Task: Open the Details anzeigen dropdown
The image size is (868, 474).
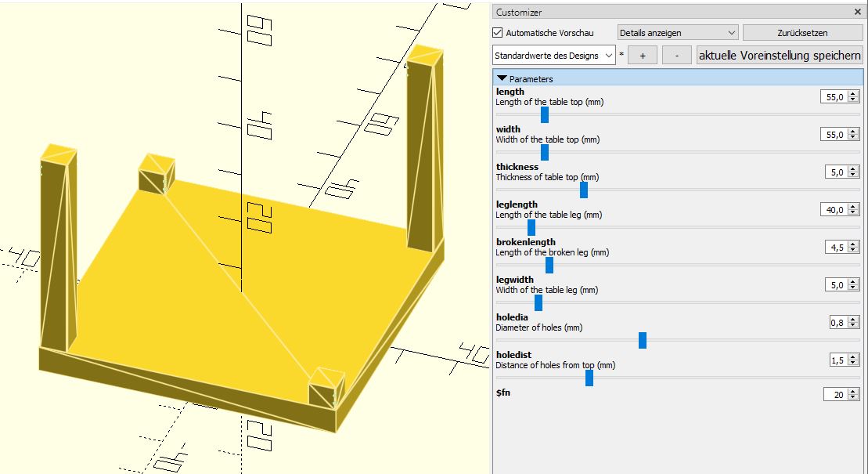Action: pyautogui.click(x=678, y=33)
